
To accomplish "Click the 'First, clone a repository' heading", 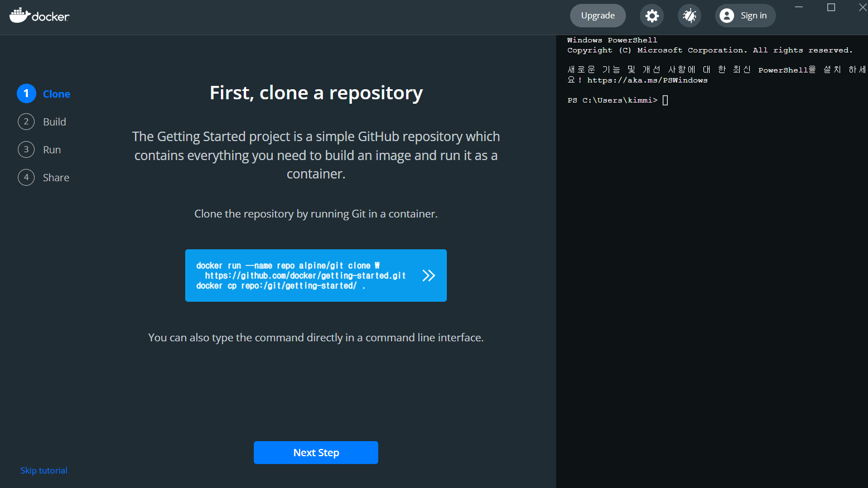I will pos(316,93).
